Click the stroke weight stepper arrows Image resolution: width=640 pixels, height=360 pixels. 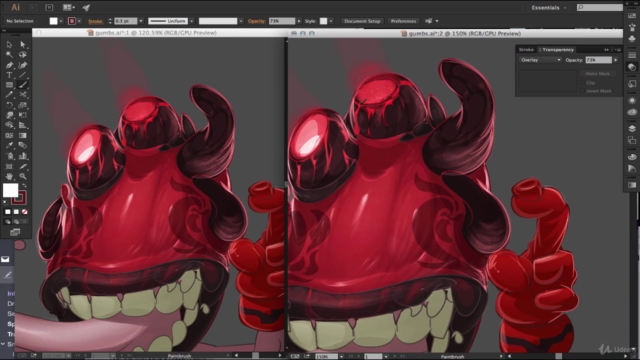pos(110,21)
